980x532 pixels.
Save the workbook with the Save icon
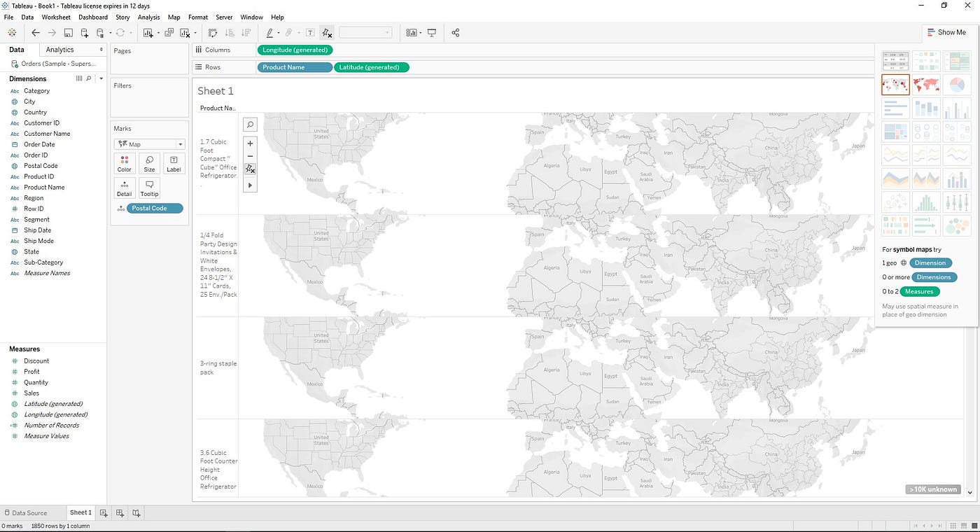point(68,32)
